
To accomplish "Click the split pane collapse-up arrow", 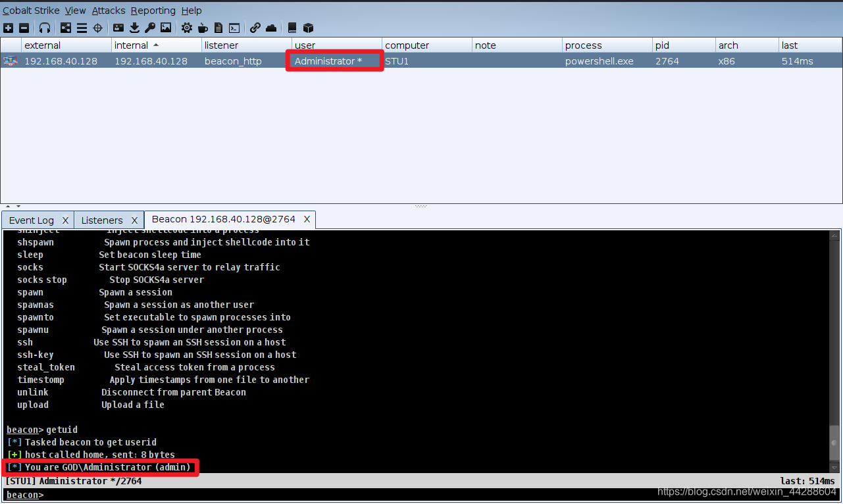I will [9, 207].
